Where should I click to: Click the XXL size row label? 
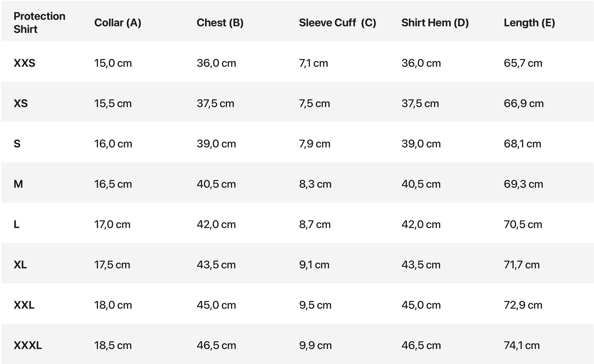(x=24, y=305)
